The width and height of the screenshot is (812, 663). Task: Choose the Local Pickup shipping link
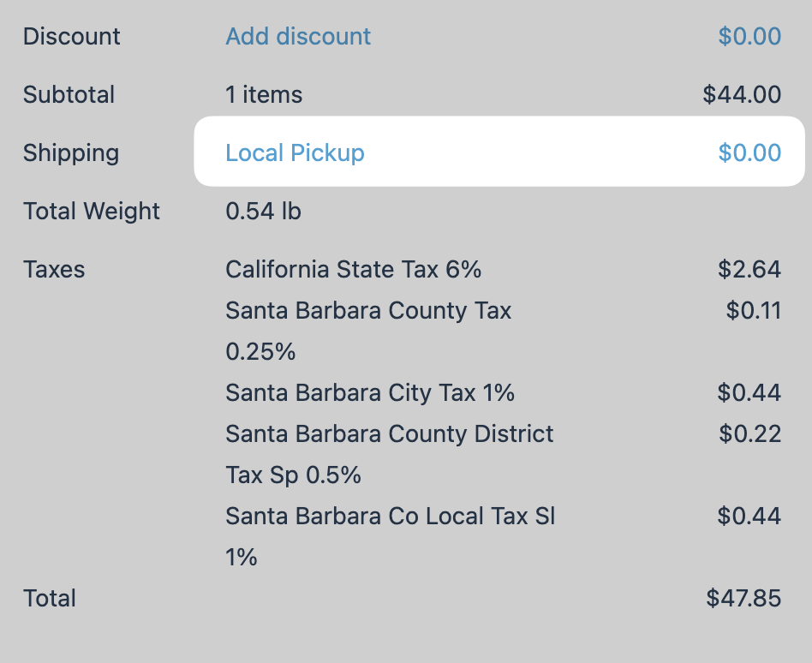(x=295, y=152)
